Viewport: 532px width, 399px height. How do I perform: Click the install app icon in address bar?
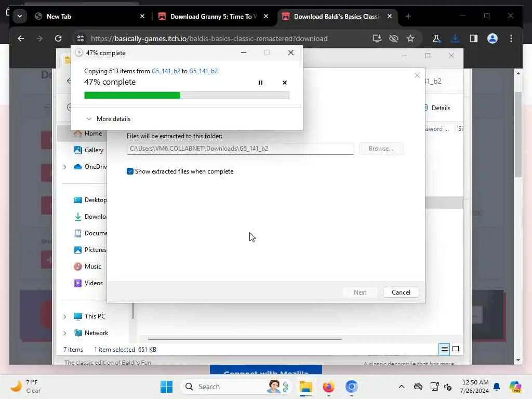(377, 38)
